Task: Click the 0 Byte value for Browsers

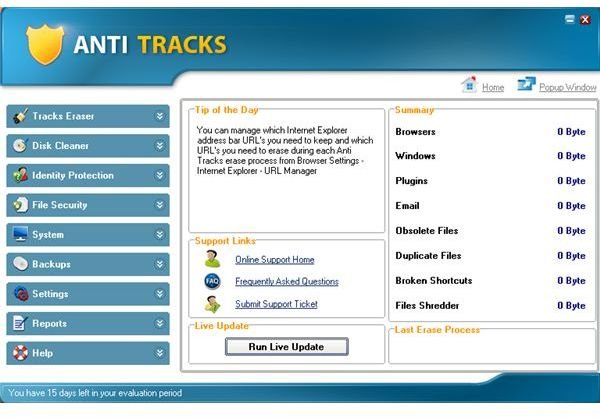Action: [571, 132]
